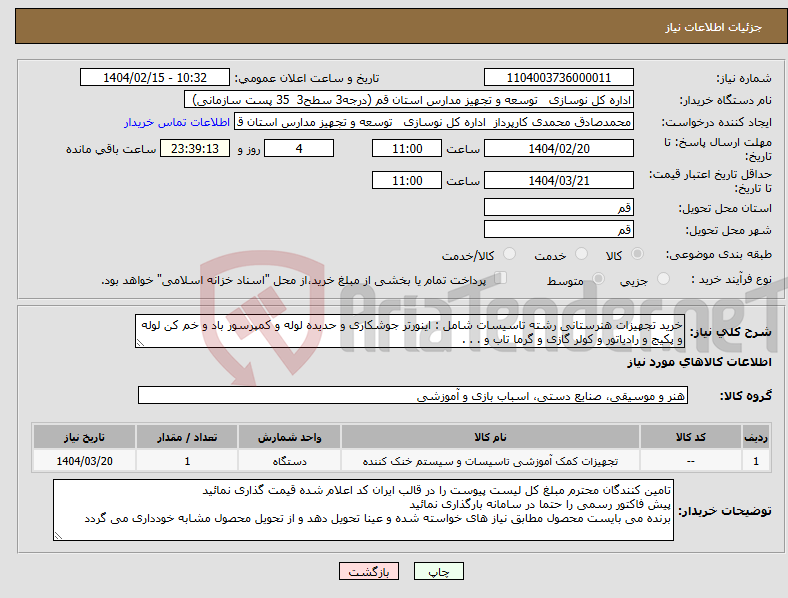Click the announcement date field 1404/02/15 - 10:32
Image resolution: width=788 pixels, height=598 pixels.
155,77
